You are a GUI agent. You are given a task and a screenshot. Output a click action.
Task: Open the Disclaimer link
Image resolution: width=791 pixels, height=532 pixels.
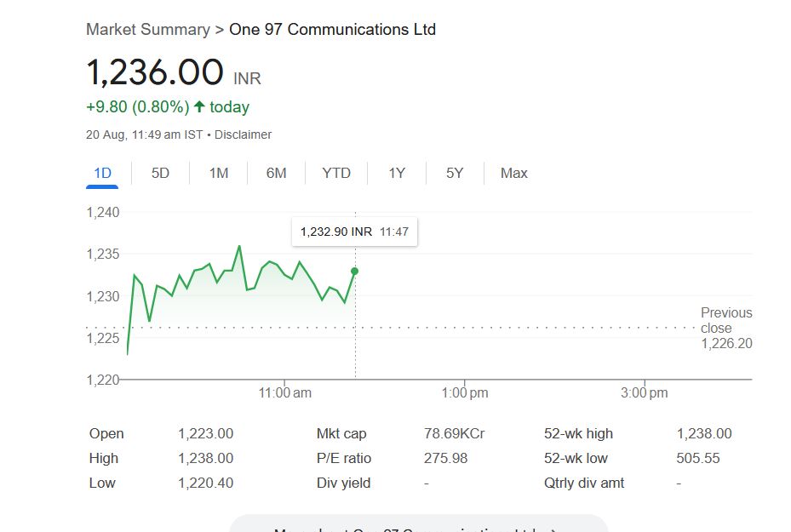(x=244, y=134)
